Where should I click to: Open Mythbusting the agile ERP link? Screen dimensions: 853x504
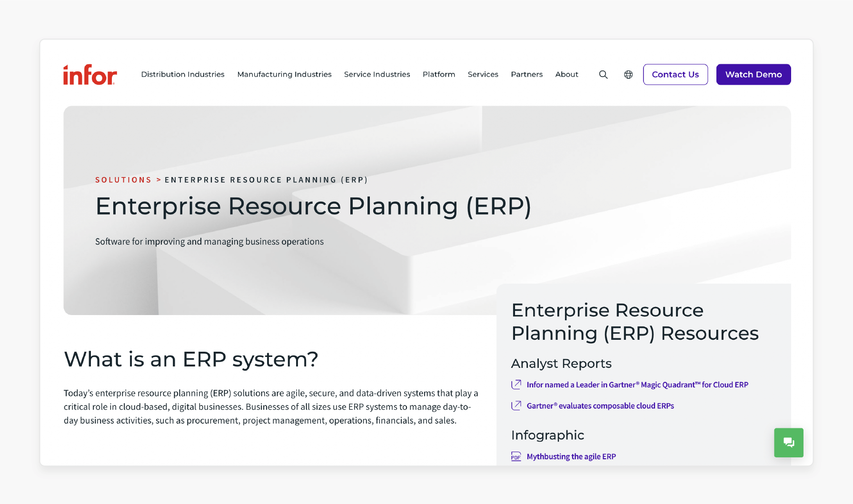571,456
